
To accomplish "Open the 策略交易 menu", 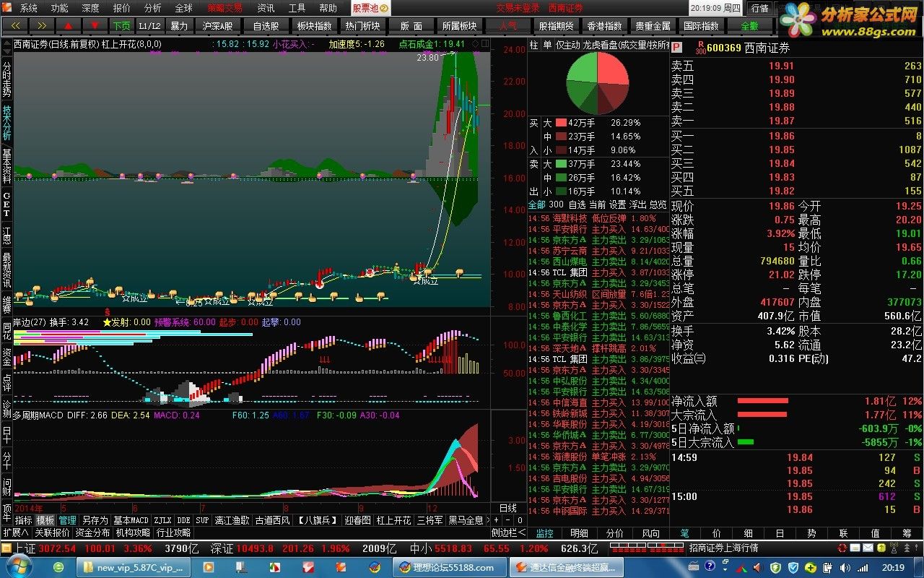I will [x=225, y=8].
